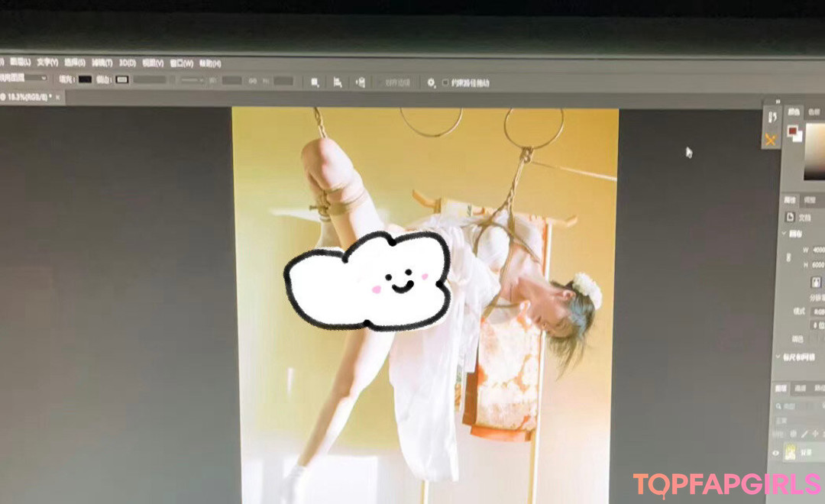
Task: Select the portrait orientation icon in Properties
Action: coord(814,281)
